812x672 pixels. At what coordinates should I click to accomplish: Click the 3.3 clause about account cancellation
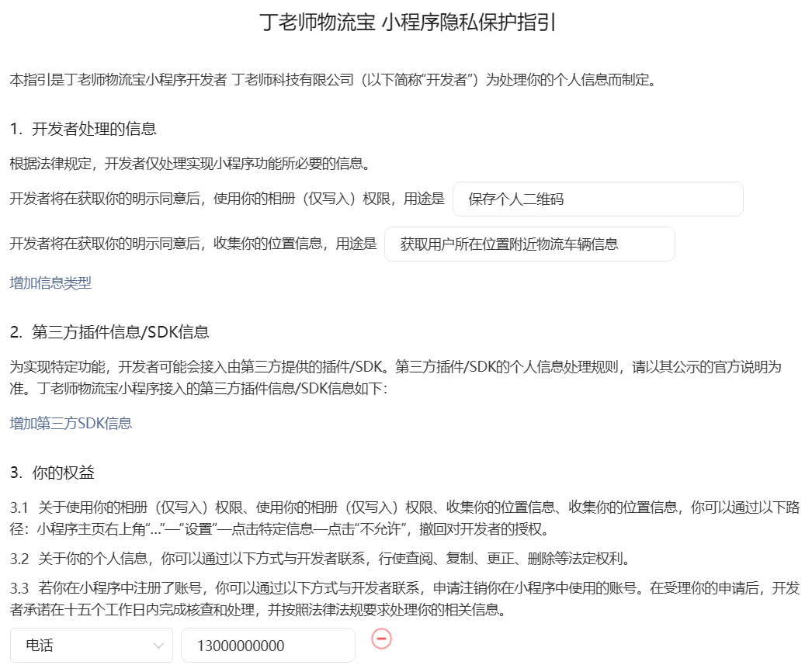(x=405, y=598)
